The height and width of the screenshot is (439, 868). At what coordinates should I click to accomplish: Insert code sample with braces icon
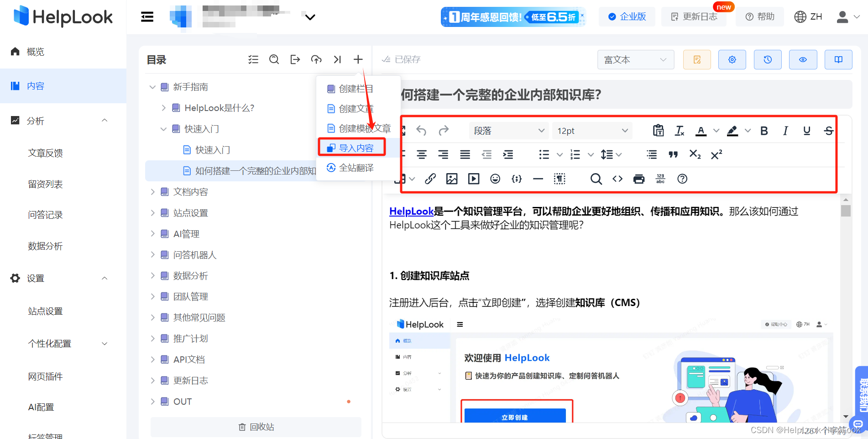(x=517, y=179)
